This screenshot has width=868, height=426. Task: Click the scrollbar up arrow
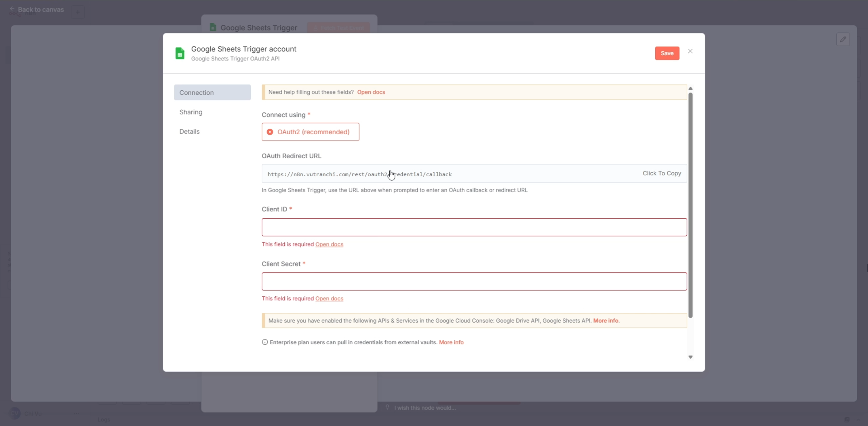690,89
